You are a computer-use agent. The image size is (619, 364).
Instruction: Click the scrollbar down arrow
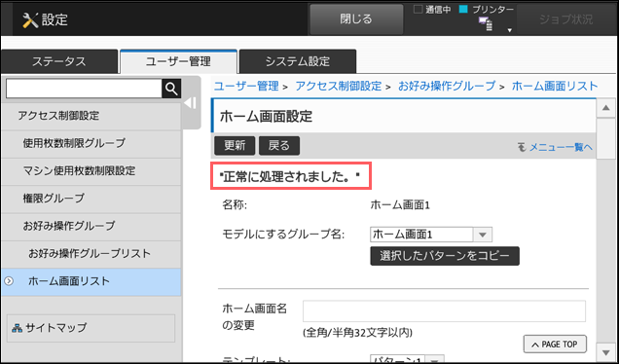606,351
